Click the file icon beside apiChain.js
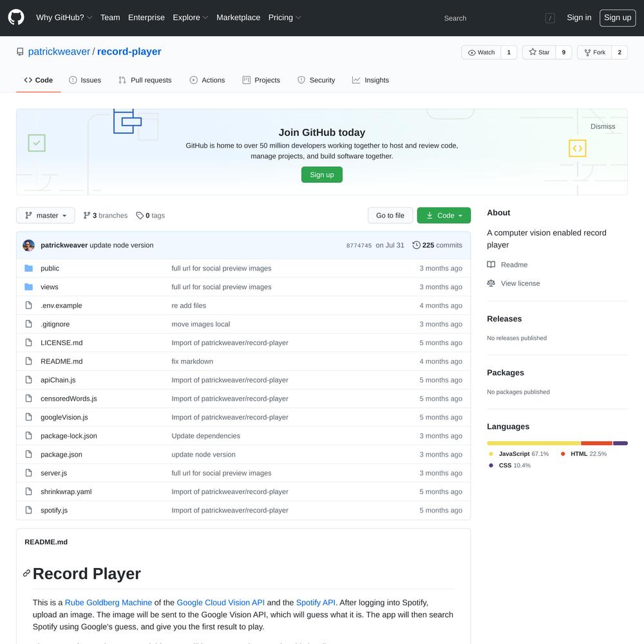644x644 pixels. pyautogui.click(x=28, y=379)
